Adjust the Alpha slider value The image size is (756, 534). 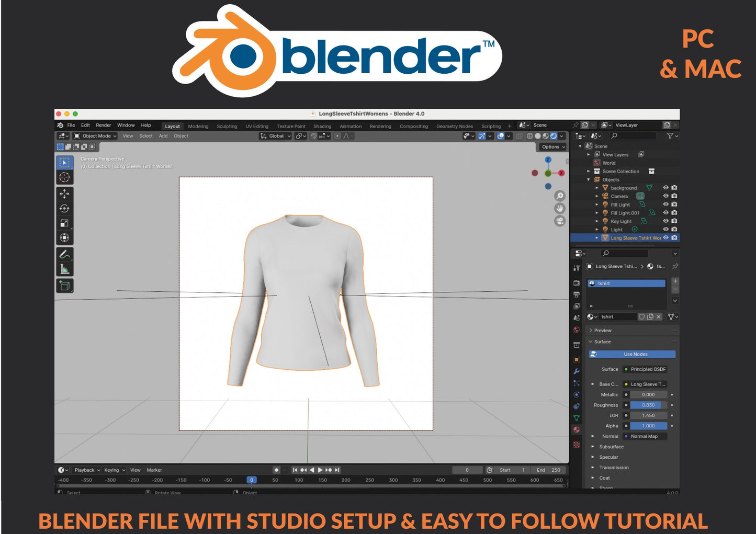point(649,426)
